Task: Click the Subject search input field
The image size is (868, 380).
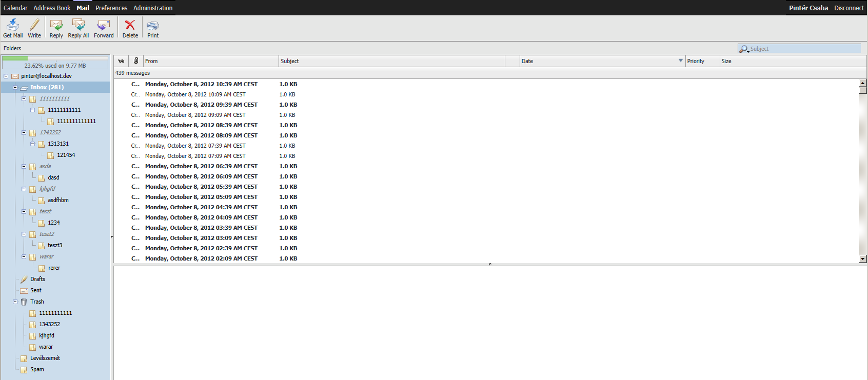Action: 804,49
